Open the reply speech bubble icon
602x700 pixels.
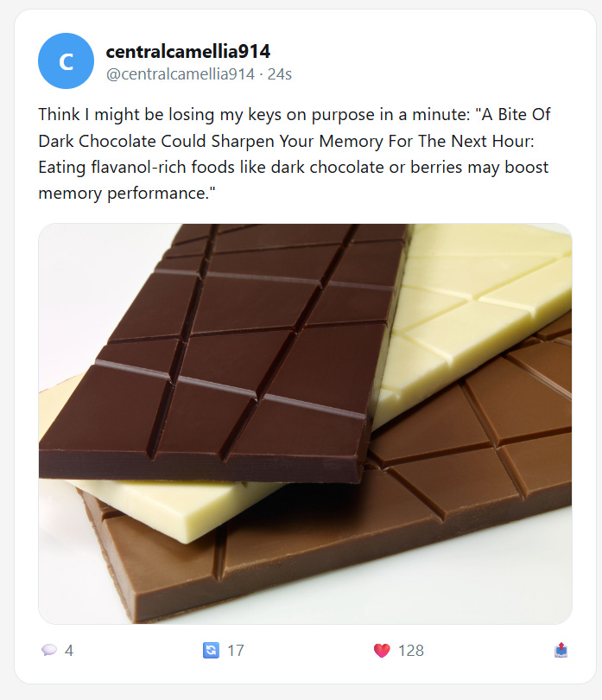49,650
